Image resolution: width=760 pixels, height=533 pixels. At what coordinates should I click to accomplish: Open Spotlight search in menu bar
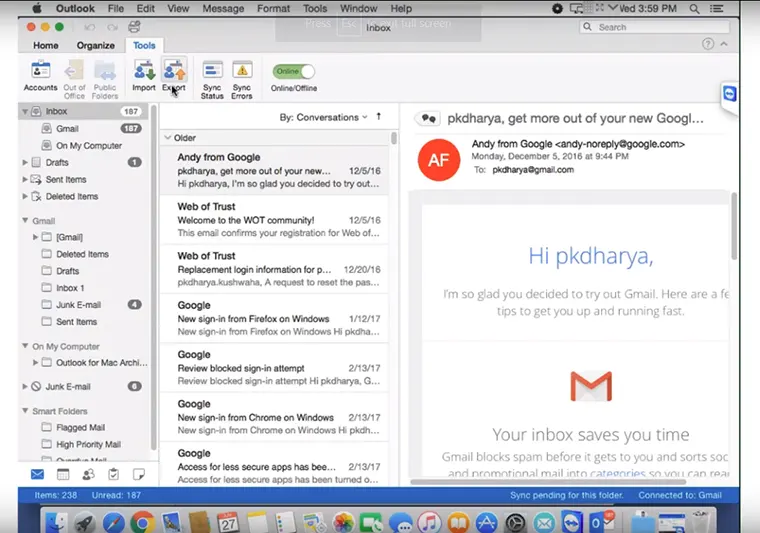[x=694, y=9]
